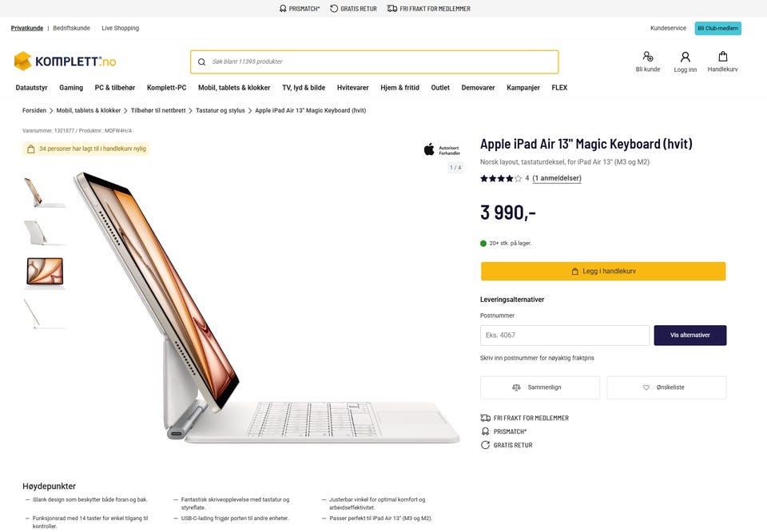This screenshot has height=532, width=767.
Task: Expand the PC & tilbehør menu
Action: click(115, 88)
